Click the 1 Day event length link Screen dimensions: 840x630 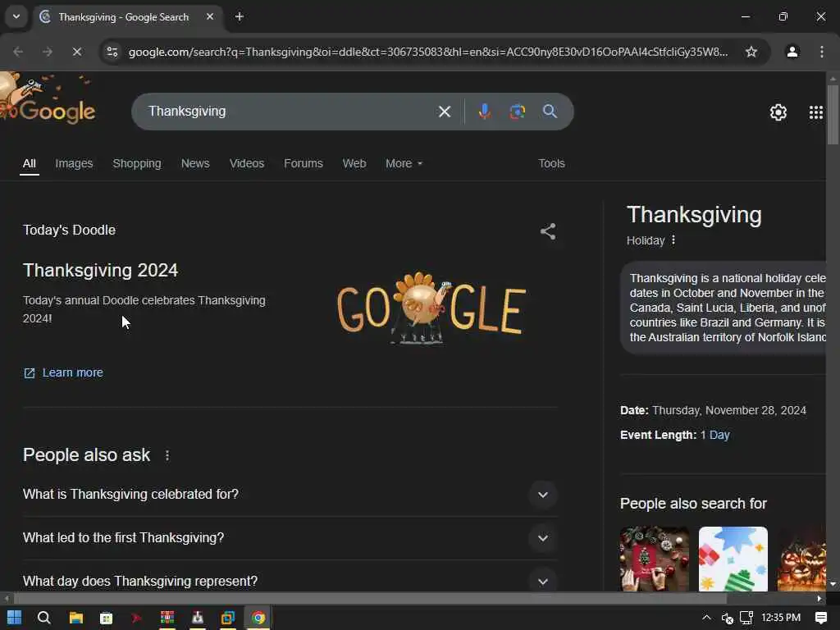[714, 435]
